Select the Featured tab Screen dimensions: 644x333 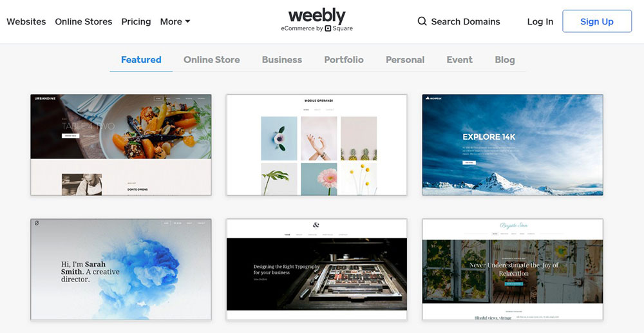[x=141, y=60]
